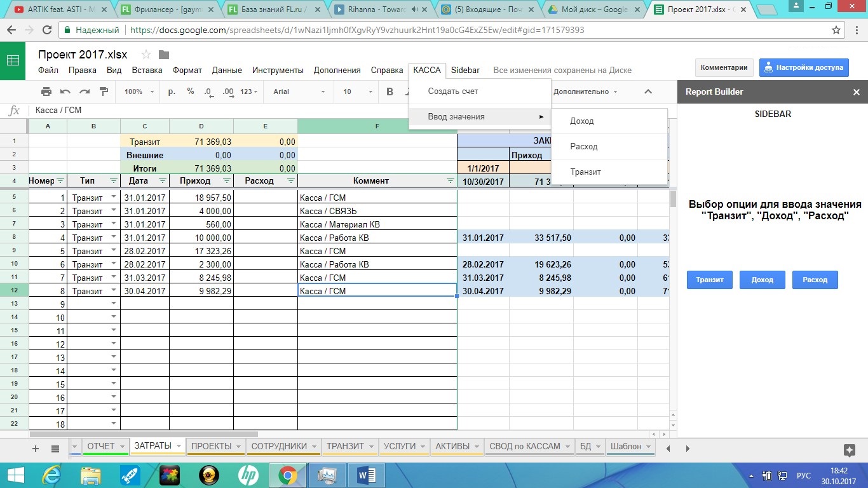Add a new sheet with plus icon
868x488 pixels.
click(36, 449)
